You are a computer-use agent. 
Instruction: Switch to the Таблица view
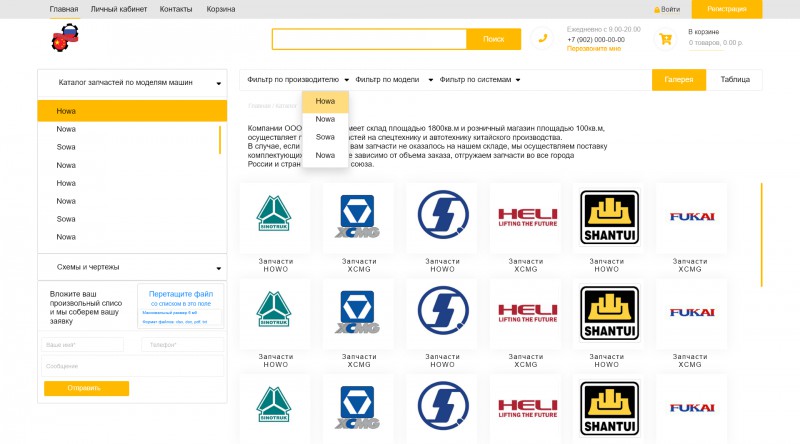coord(735,80)
